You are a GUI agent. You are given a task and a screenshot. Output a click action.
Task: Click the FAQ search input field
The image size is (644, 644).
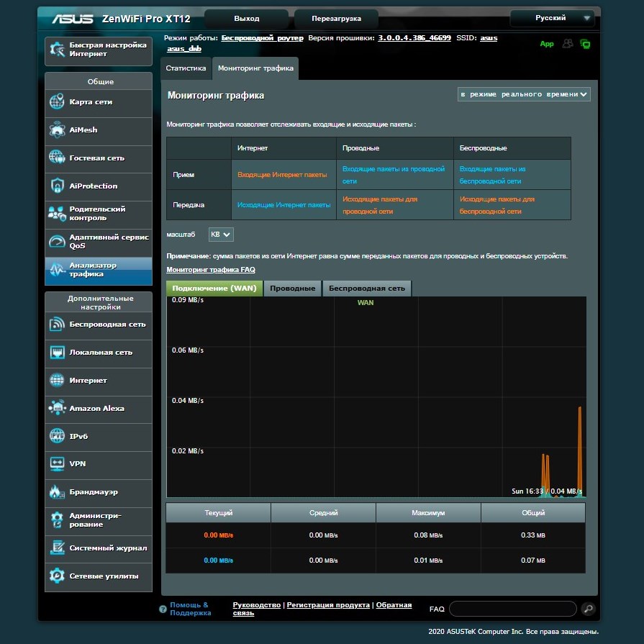(512, 609)
